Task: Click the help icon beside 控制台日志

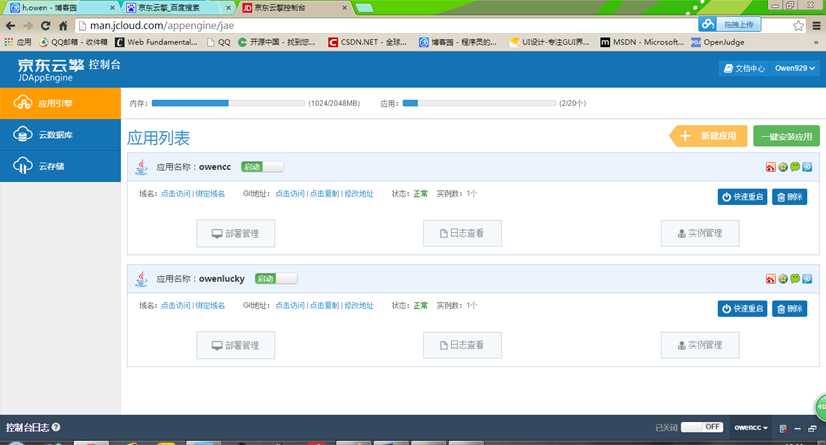Action: click(x=56, y=427)
